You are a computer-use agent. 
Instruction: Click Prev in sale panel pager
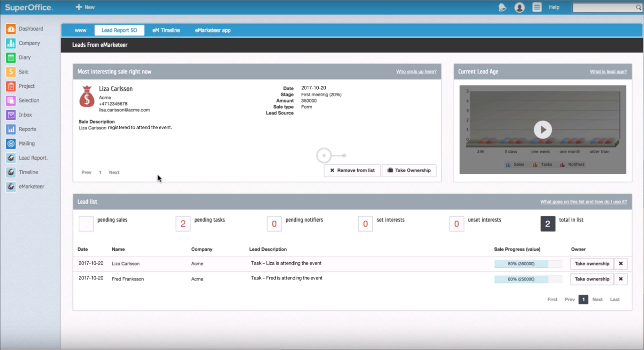point(86,172)
